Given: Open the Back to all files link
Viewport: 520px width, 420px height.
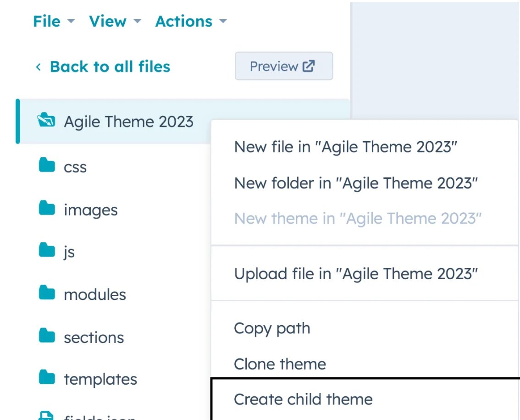Looking at the screenshot, I should coord(110,66).
